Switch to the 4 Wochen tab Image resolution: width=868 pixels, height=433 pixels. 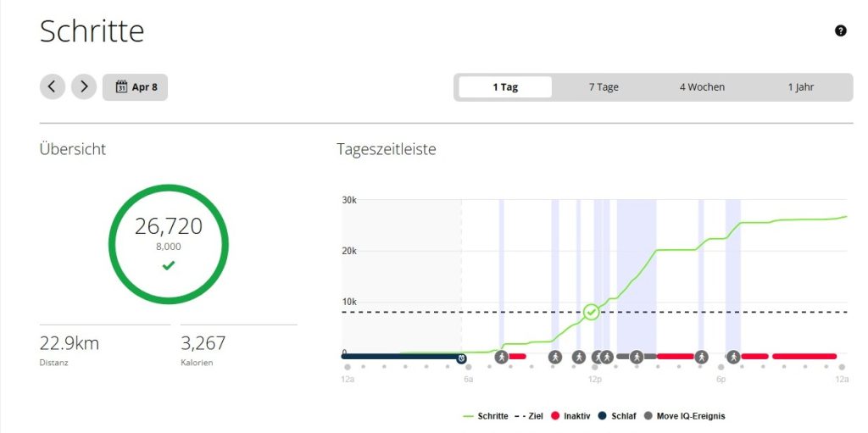(x=702, y=87)
